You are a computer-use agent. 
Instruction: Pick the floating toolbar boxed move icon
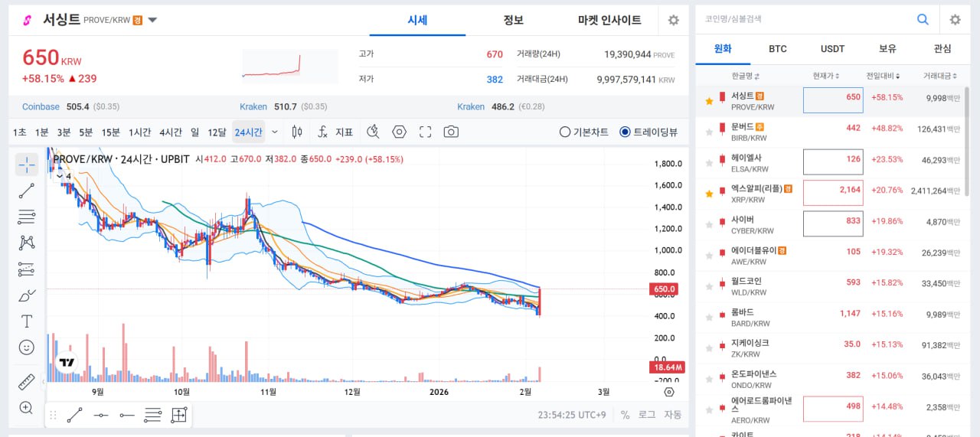(178, 415)
